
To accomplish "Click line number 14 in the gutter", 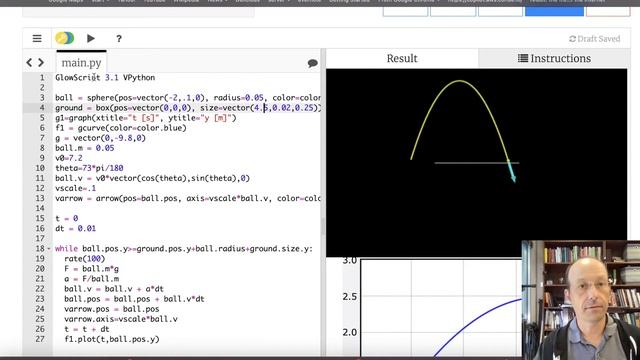I will coord(40,208).
